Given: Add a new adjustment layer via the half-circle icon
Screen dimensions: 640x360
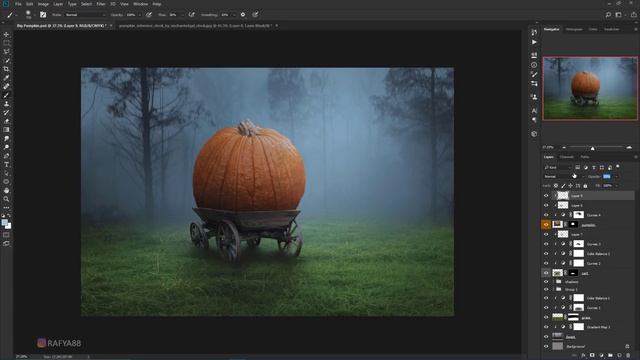Looking at the screenshot, I should [x=601, y=356].
